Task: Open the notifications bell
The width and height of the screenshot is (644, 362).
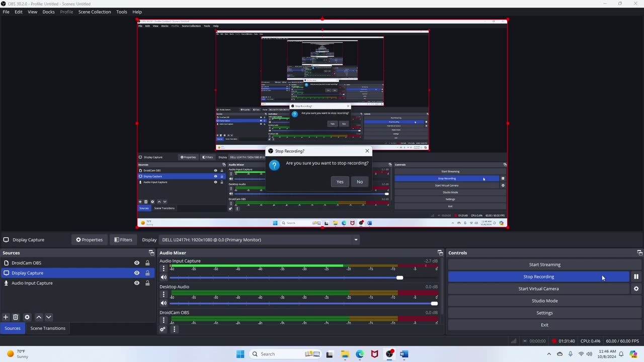Action: [x=621, y=354]
